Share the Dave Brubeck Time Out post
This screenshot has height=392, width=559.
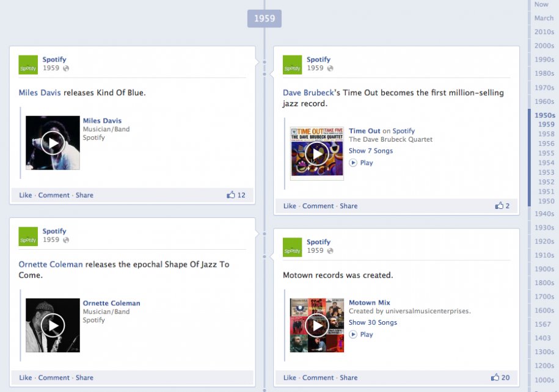[x=349, y=206]
